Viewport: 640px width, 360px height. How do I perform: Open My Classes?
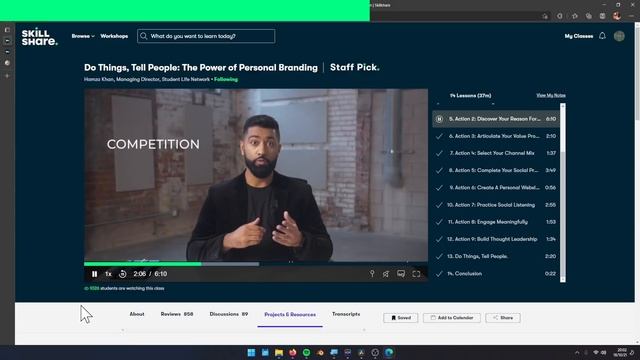point(578,36)
